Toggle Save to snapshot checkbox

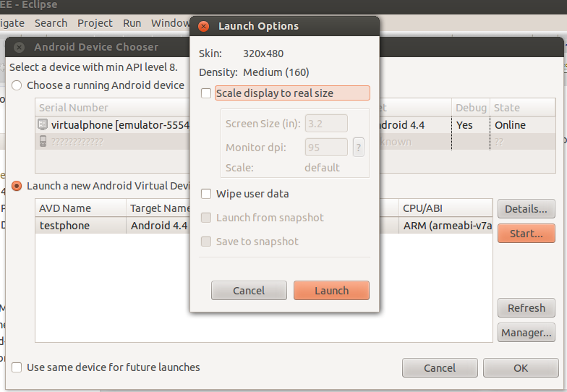coord(206,242)
